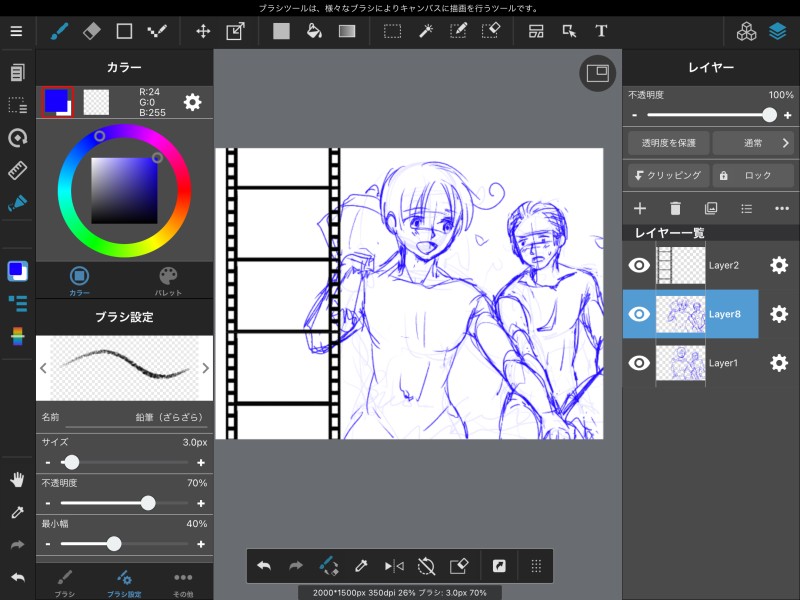Toggle layer ロック lock
The width and height of the screenshot is (800, 600).
click(753, 175)
